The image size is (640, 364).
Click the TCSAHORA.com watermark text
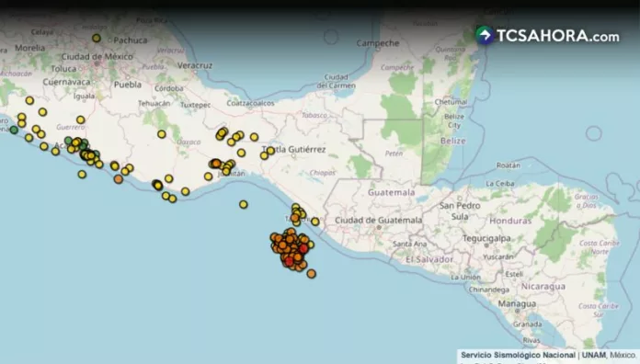click(x=558, y=36)
